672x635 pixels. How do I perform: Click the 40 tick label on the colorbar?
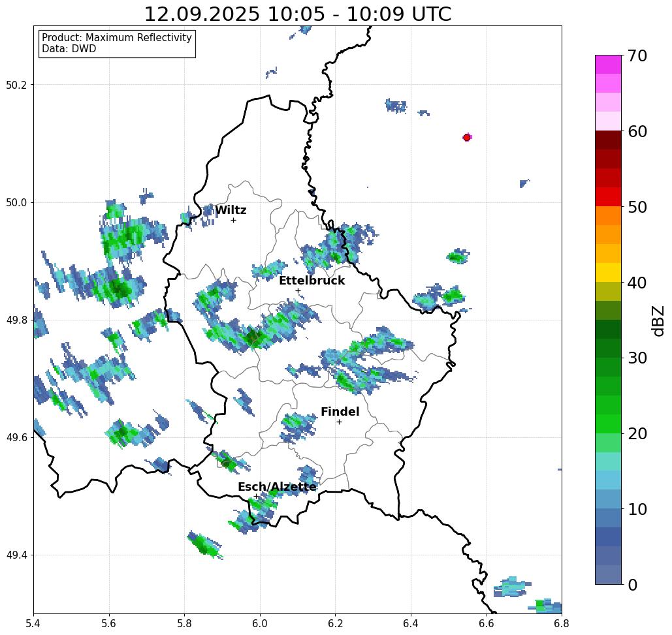click(x=637, y=283)
